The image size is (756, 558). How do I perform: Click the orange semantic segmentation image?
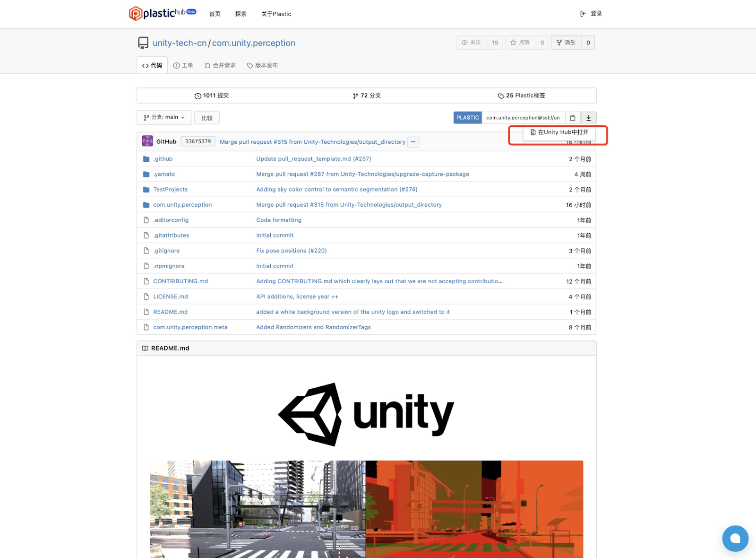pyautogui.click(x=474, y=509)
